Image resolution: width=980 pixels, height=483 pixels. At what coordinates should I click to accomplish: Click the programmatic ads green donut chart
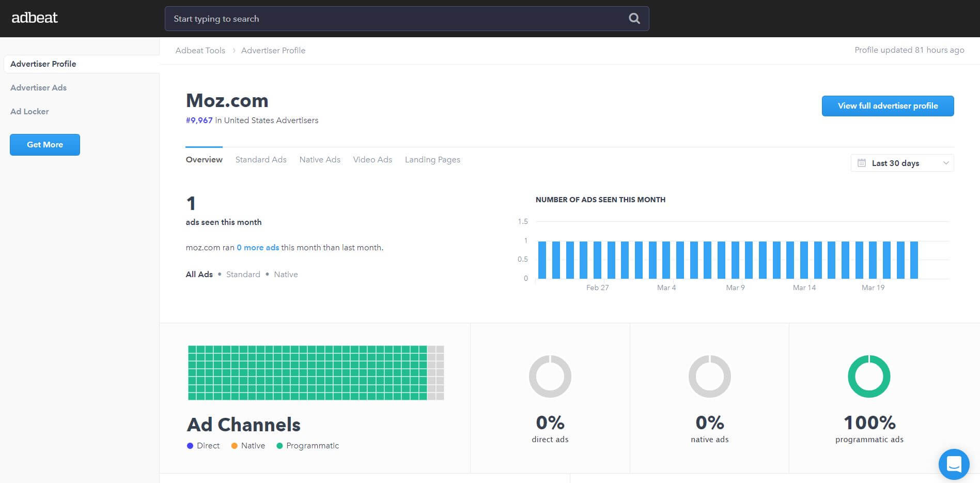(x=869, y=376)
